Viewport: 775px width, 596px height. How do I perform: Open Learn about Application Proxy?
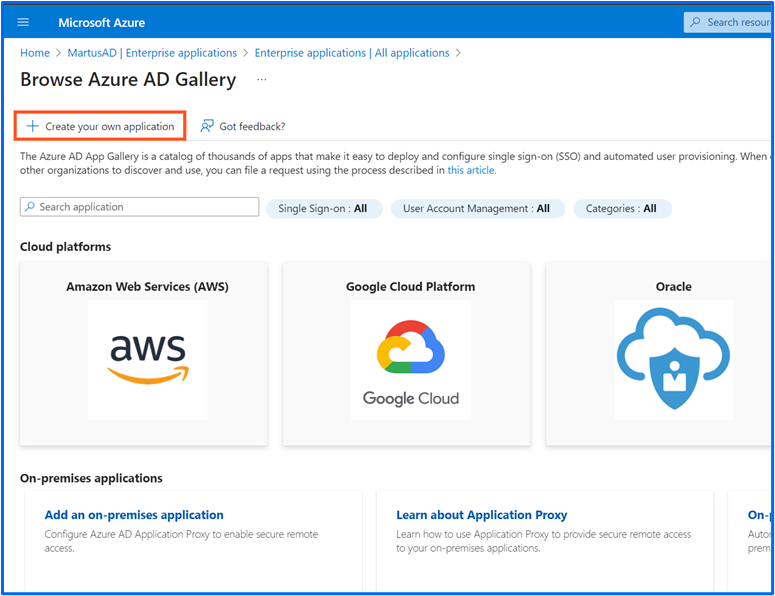click(481, 515)
